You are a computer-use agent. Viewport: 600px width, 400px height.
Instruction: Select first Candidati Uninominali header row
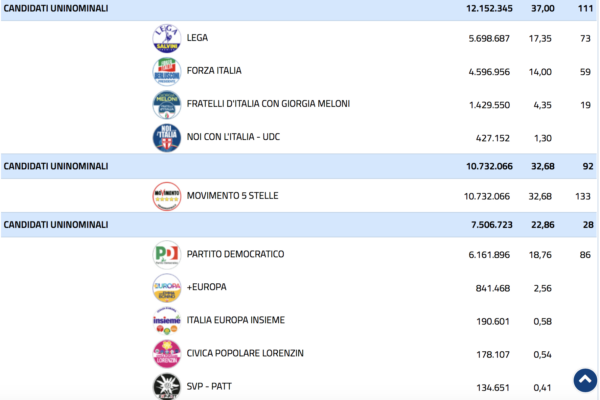click(x=299, y=9)
